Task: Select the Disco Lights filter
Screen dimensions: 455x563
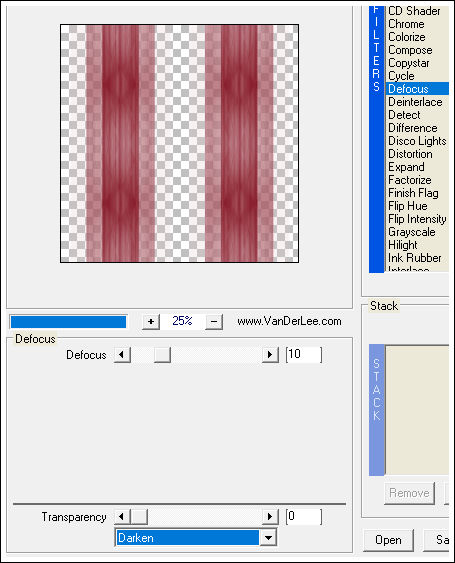Action: (418, 141)
